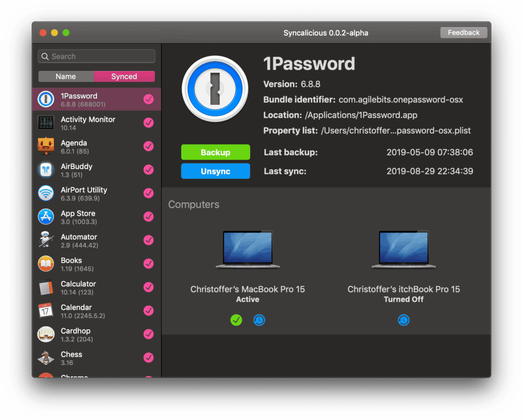Click restore clock icon under Active MacBook Pro
This screenshot has width=523, height=420.
tap(259, 320)
